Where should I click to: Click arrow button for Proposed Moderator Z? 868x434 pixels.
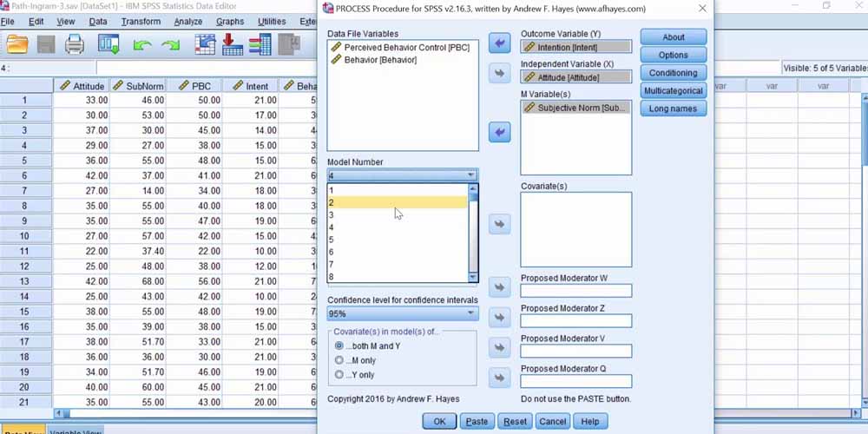pos(499,317)
